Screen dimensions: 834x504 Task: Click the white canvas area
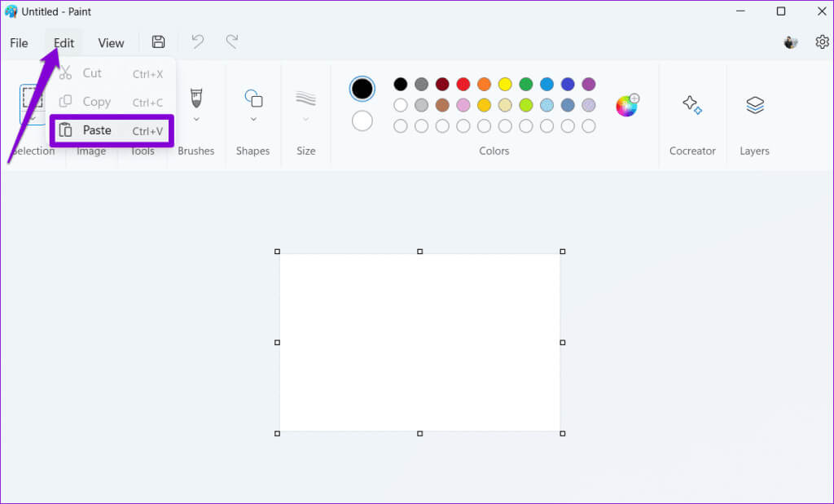(x=419, y=343)
